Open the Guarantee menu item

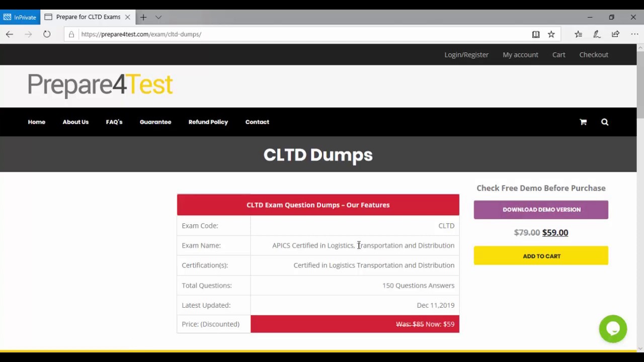(x=155, y=122)
